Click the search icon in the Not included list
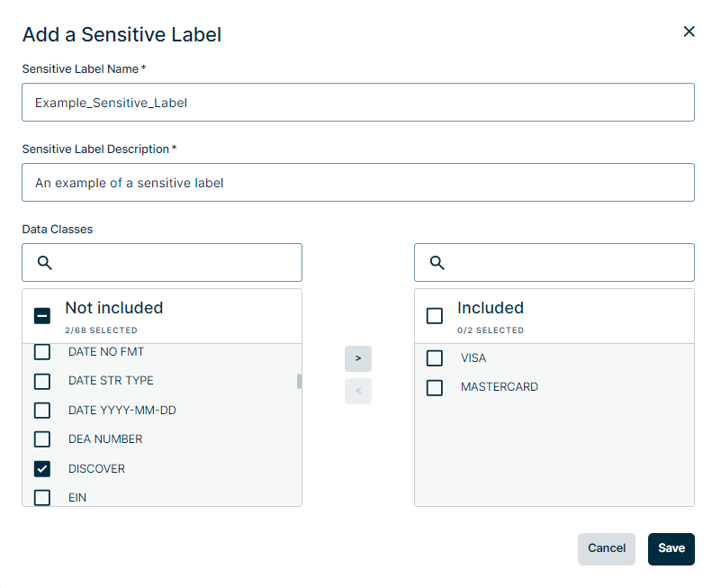Image resolution: width=721 pixels, height=588 pixels. click(x=43, y=262)
